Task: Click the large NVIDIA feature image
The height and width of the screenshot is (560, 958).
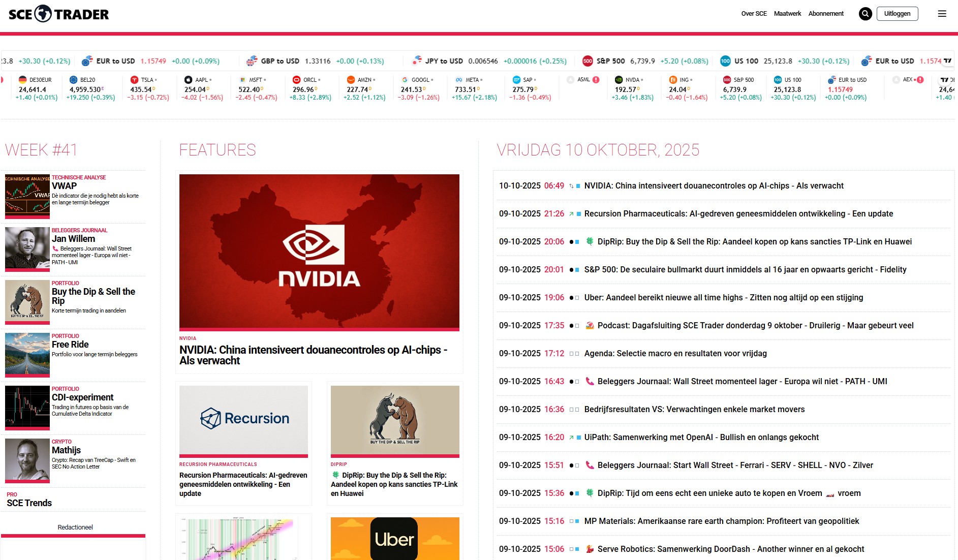Action: click(x=319, y=252)
